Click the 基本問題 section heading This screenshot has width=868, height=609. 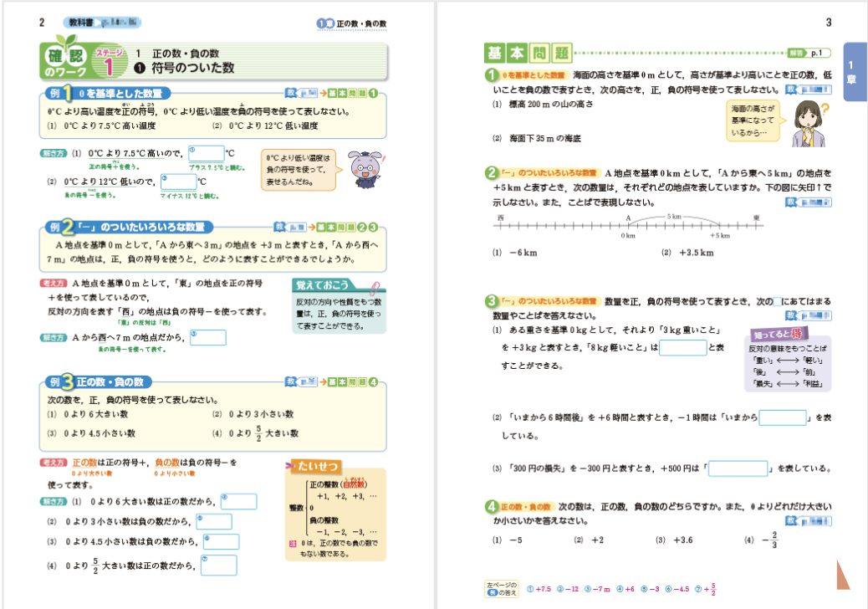[528, 54]
